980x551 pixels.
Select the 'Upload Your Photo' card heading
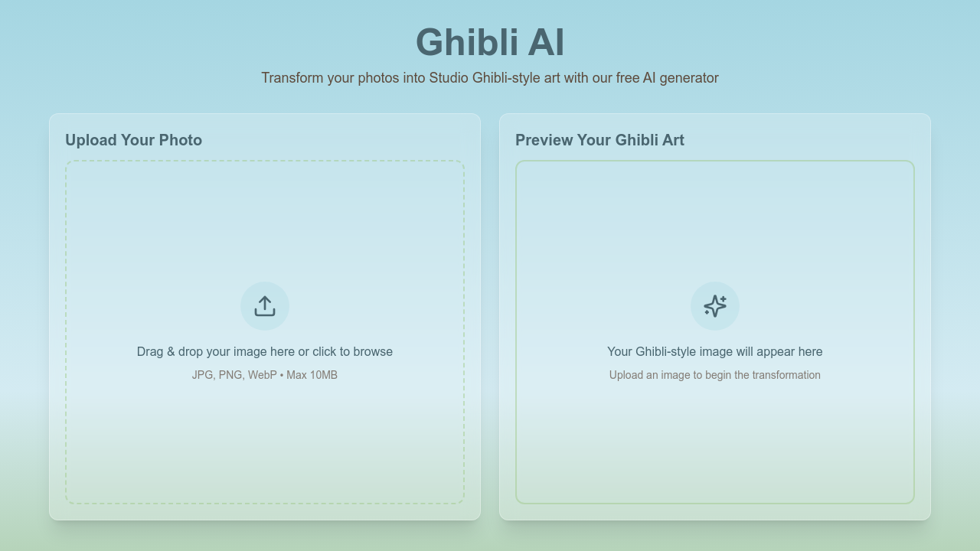(133, 140)
